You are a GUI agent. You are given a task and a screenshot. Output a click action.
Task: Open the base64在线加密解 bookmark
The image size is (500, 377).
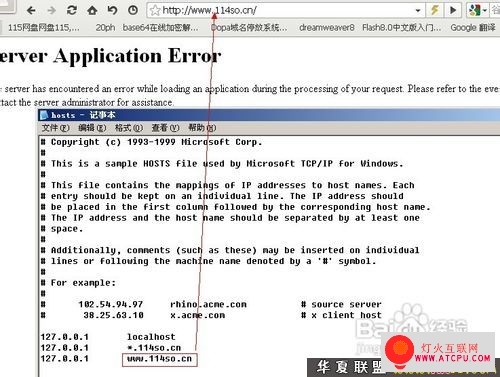[x=160, y=28]
